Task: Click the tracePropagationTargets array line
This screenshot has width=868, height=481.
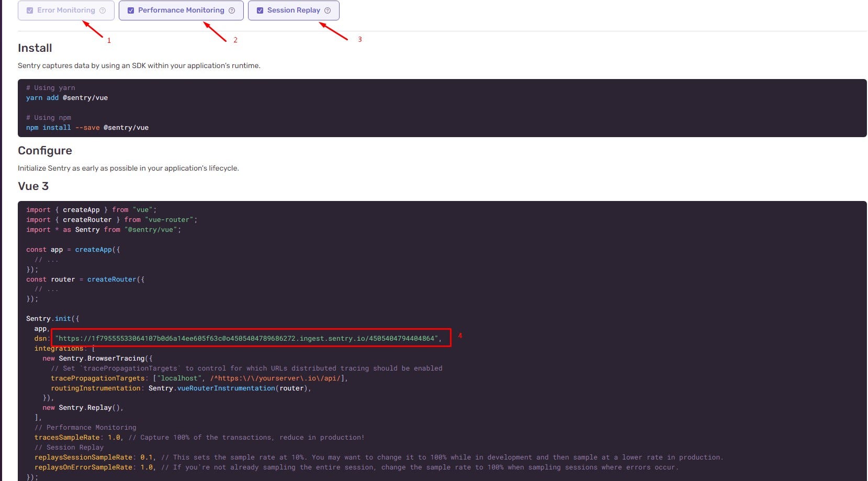Action: 199,378
